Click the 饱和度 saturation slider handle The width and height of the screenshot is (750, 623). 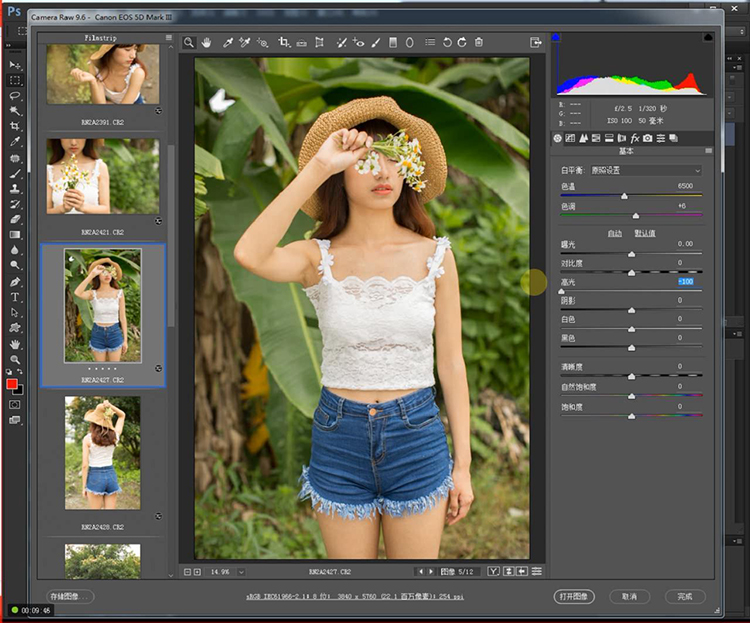point(631,416)
